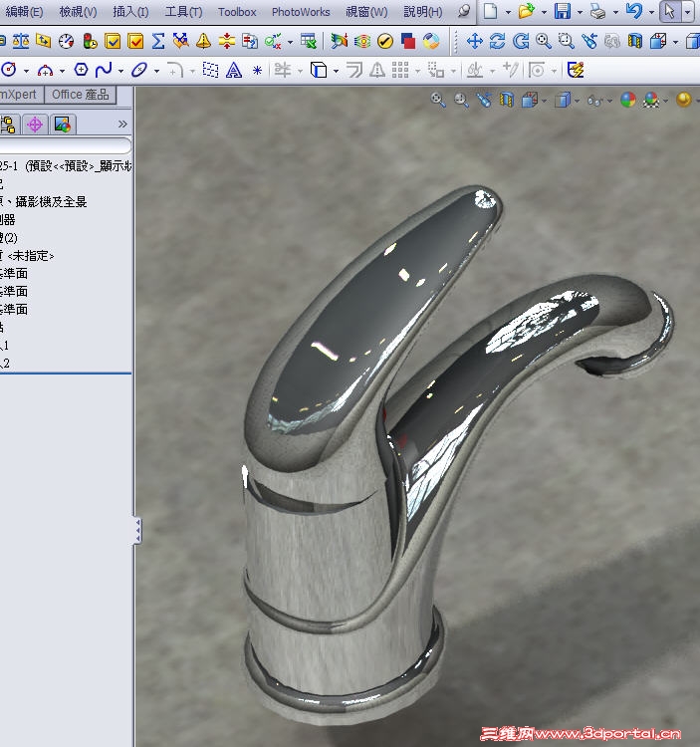
Task: Click the Convert Entities cube icon
Action: point(319,70)
